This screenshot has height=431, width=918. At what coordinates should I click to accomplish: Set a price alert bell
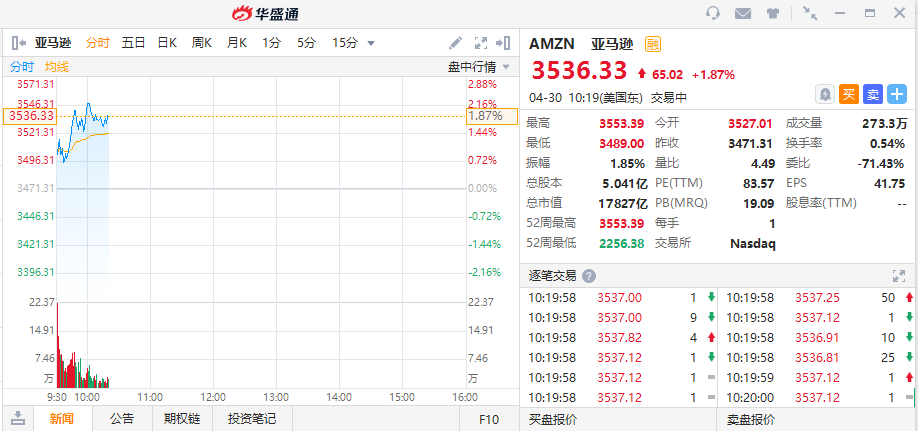[x=825, y=94]
